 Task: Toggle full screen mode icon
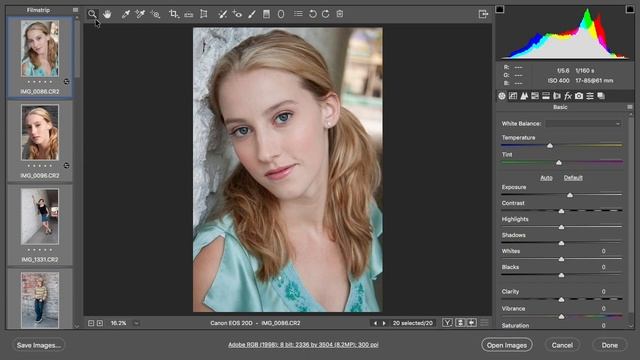point(483,14)
